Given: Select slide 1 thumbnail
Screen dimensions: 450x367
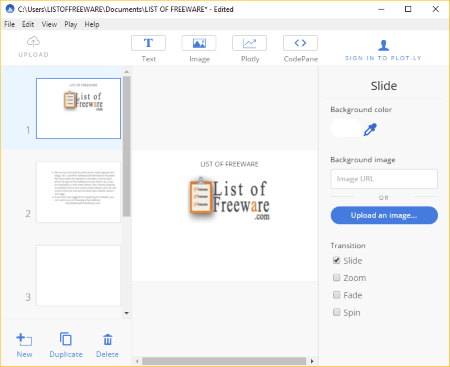Looking at the screenshot, I should coord(78,108).
